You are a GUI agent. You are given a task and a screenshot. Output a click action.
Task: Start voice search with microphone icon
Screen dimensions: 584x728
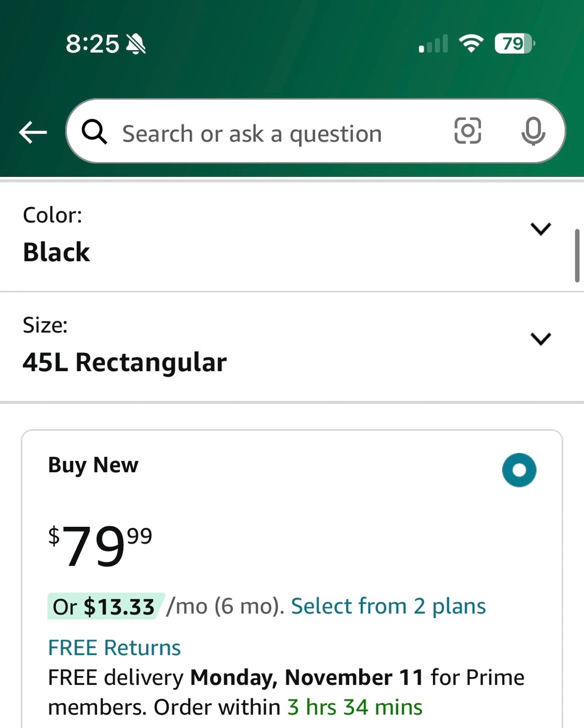[x=533, y=131]
